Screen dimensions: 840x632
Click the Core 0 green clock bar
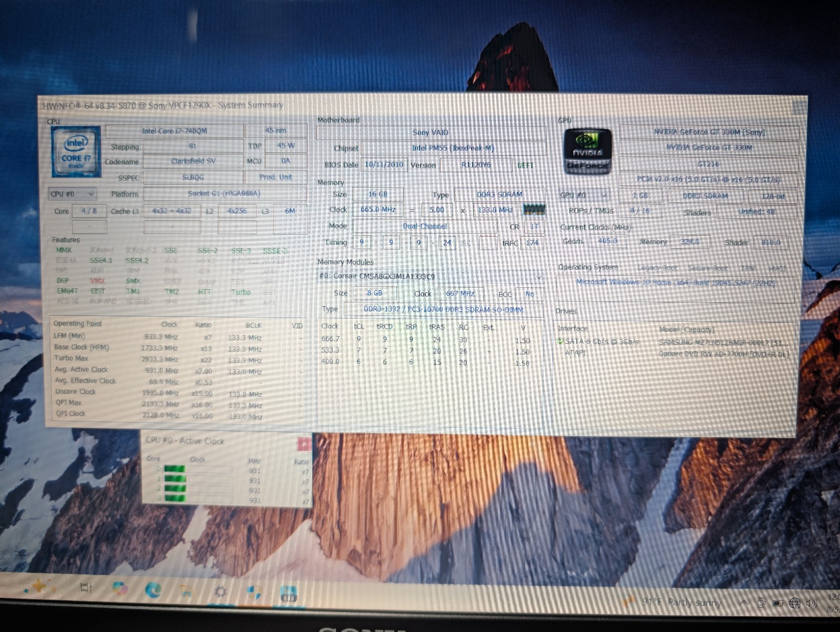point(175,469)
